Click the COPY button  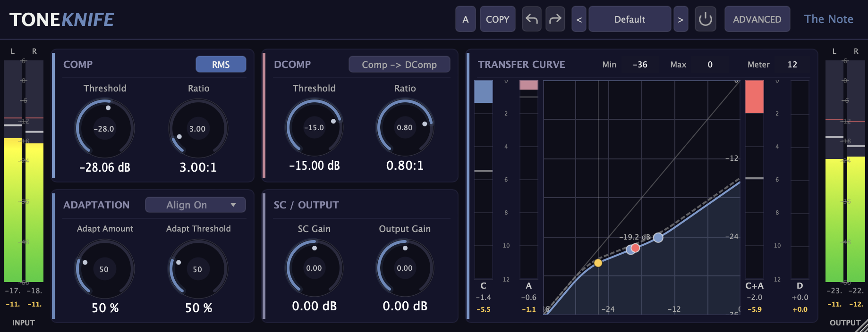pos(498,19)
